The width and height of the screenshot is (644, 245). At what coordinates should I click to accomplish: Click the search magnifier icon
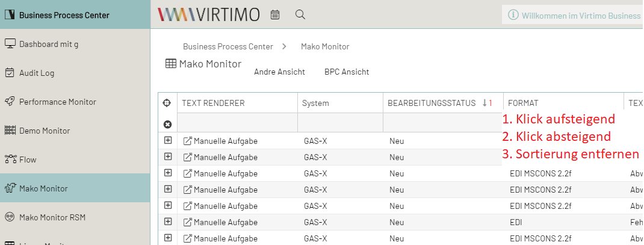[300, 14]
